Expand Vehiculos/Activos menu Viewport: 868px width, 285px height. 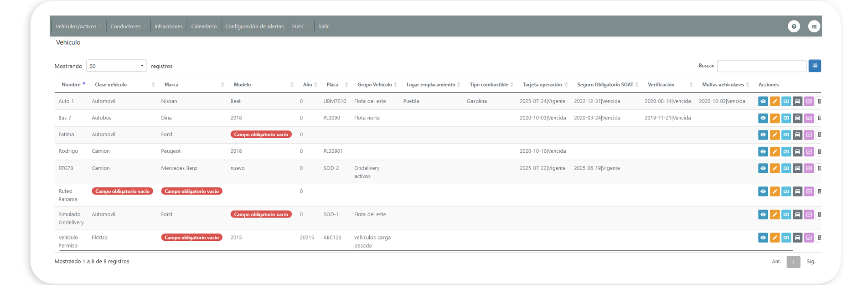coord(78,26)
